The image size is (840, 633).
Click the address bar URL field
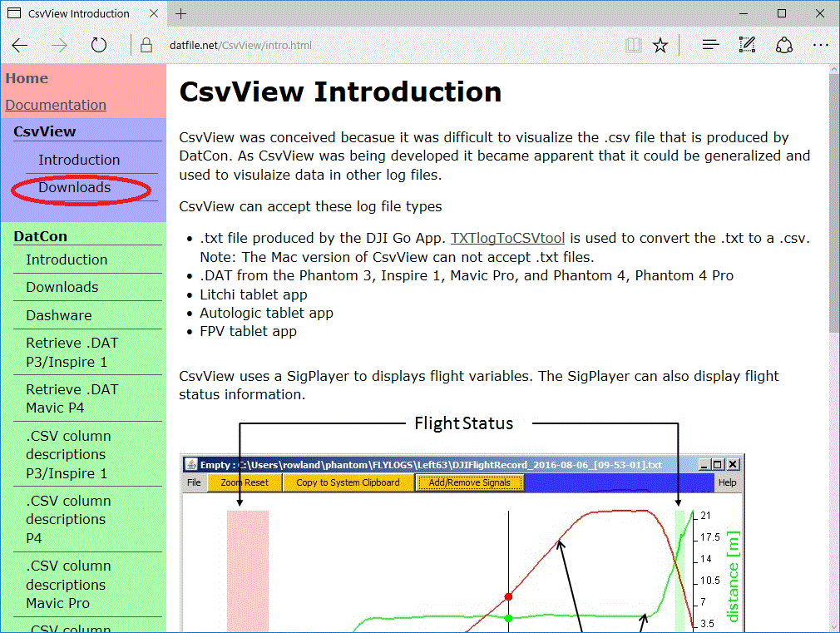(374, 45)
